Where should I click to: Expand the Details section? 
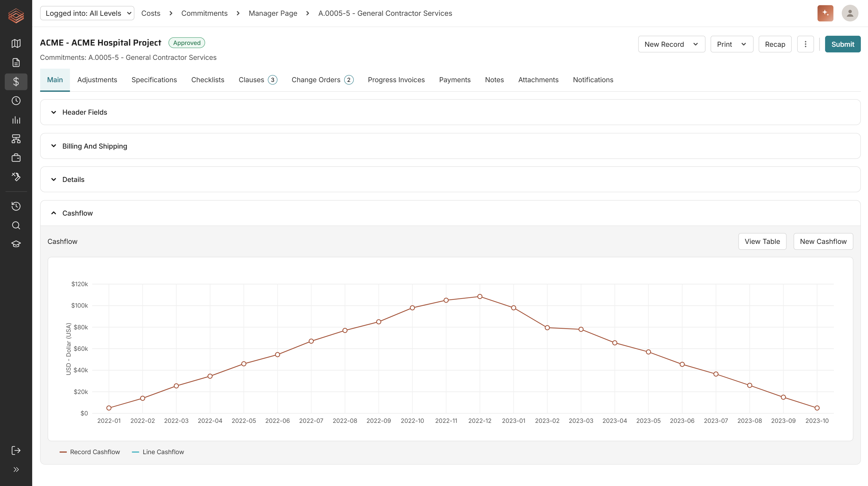tap(450, 179)
